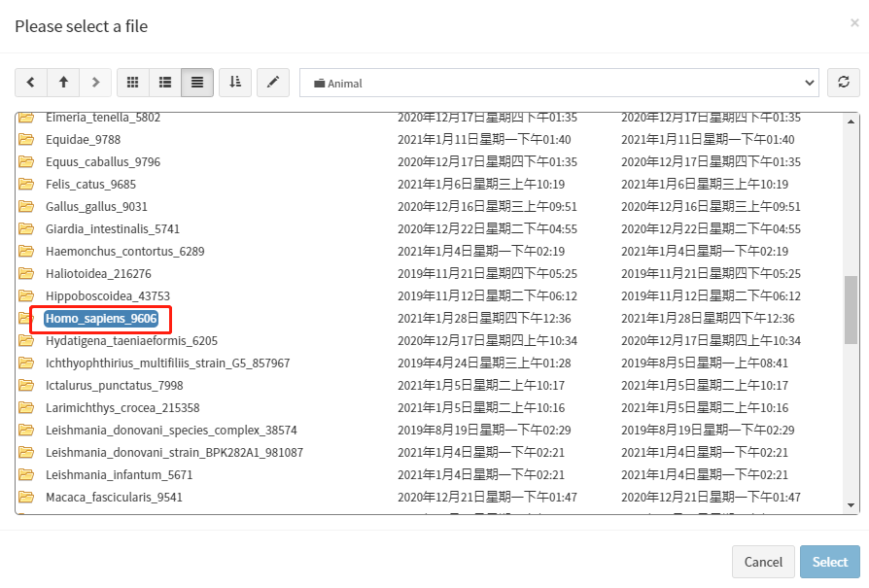This screenshot has height=588, width=869.
Task: Select the Homo_sapiens_9606 folder
Action: [101, 319]
